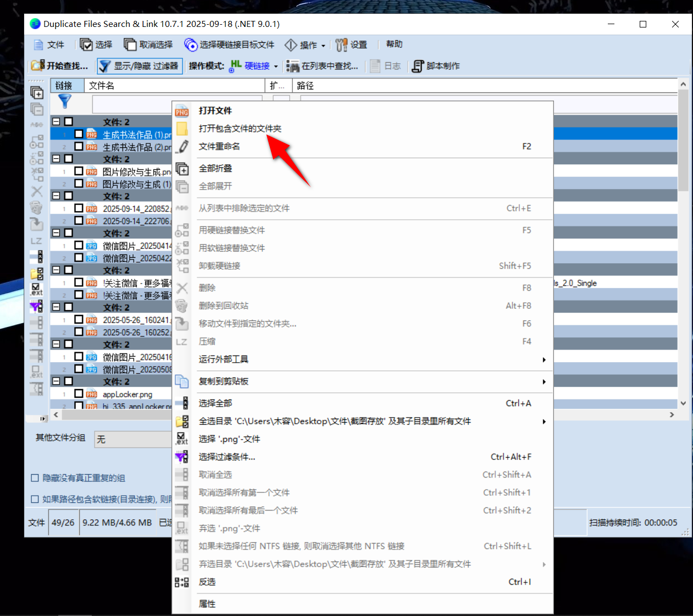
Task: Check box for 生成书法作品 (1) file
Action: point(79,134)
